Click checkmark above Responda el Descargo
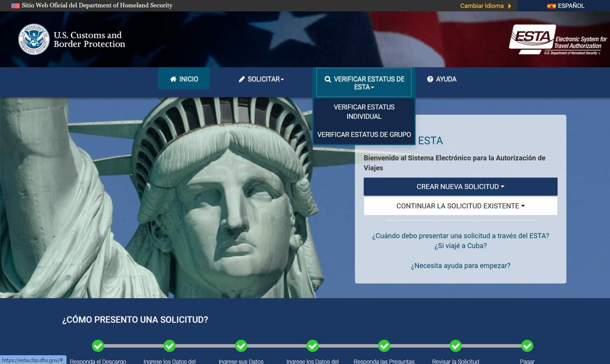610x364 pixels. point(98,346)
